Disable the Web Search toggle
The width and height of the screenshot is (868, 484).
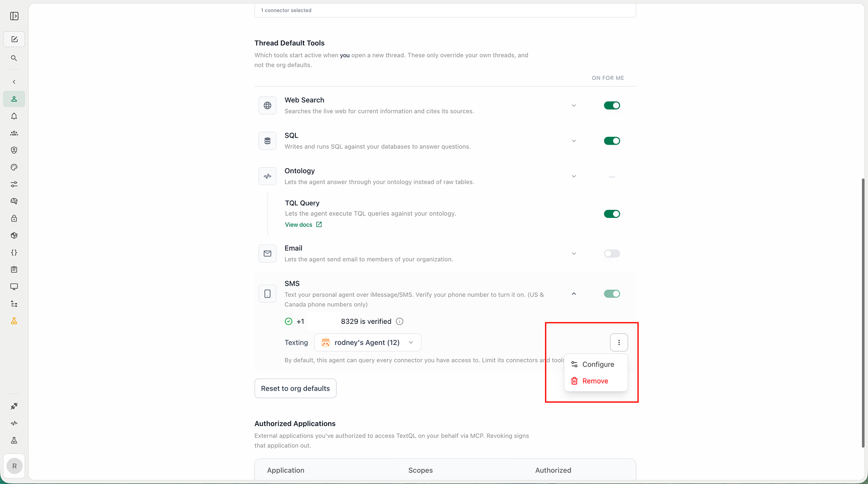(612, 105)
